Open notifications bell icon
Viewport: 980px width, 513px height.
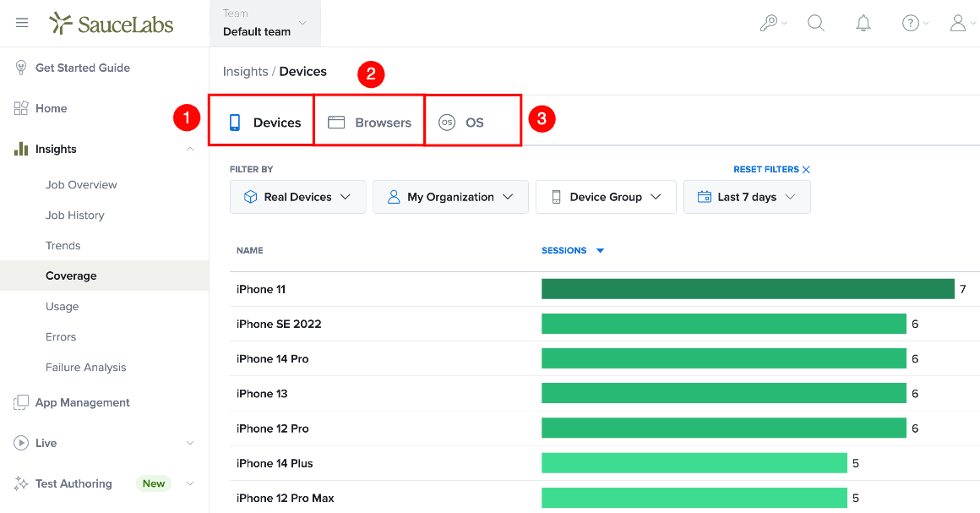point(863,23)
